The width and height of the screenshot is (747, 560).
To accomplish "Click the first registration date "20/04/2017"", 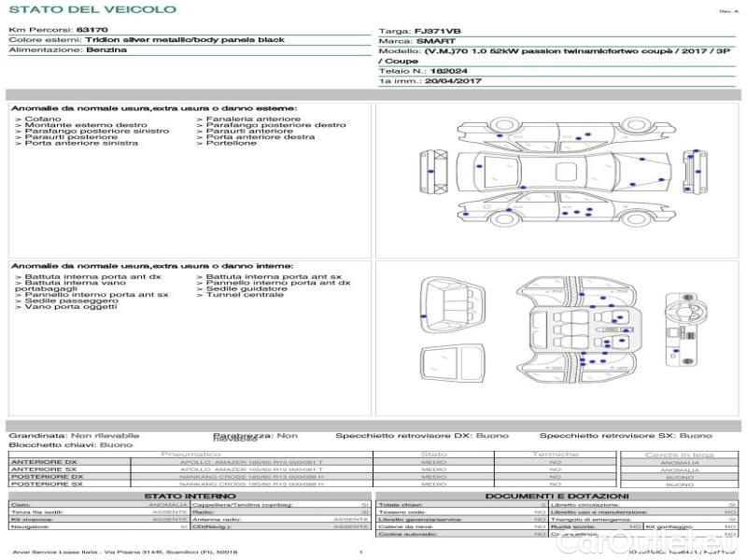I will tap(453, 81).
